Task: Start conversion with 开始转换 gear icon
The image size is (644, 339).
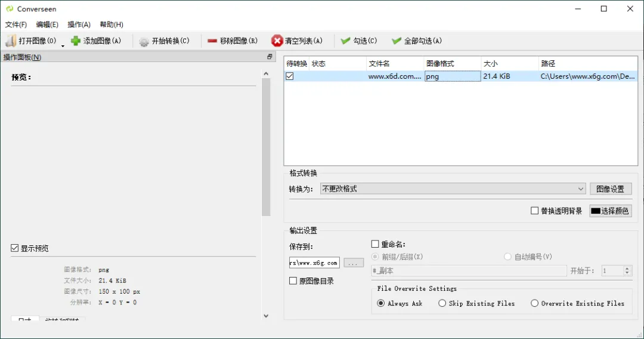Action: point(144,41)
